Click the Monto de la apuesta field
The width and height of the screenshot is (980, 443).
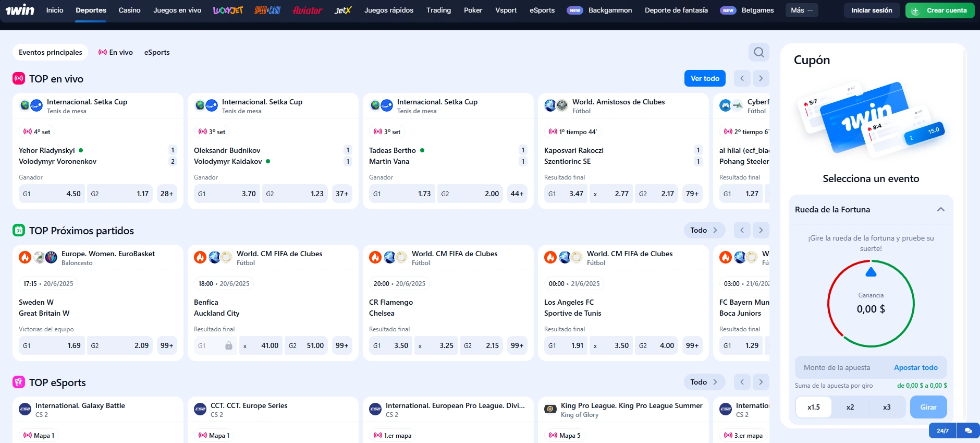pyautogui.click(x=871, y=367)
